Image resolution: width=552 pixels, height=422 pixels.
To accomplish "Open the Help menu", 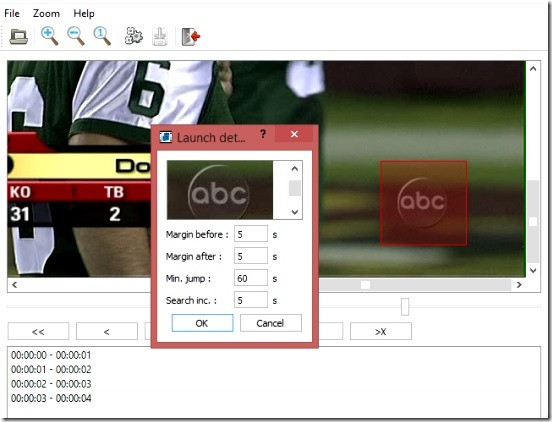I will click(84, 13).
